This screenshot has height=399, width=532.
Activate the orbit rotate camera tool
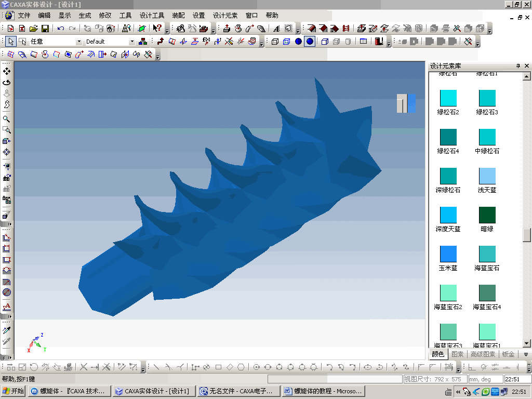pos(6,83)
